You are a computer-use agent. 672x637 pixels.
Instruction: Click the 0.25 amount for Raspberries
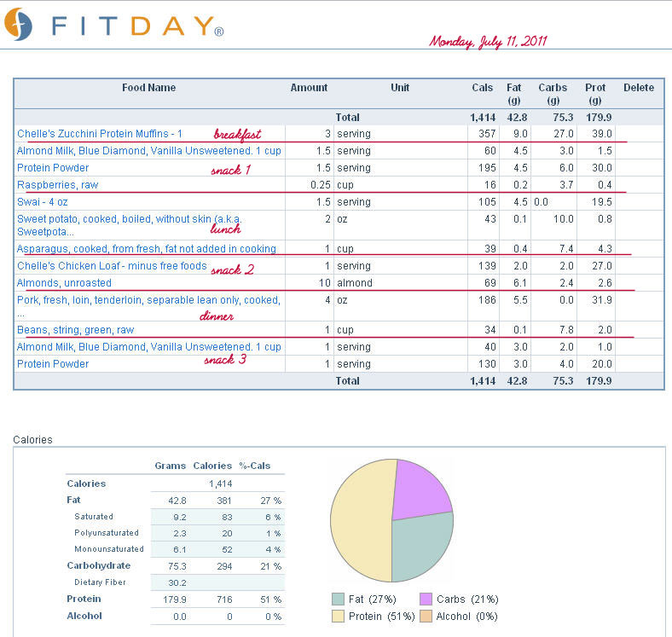[321, 185]
